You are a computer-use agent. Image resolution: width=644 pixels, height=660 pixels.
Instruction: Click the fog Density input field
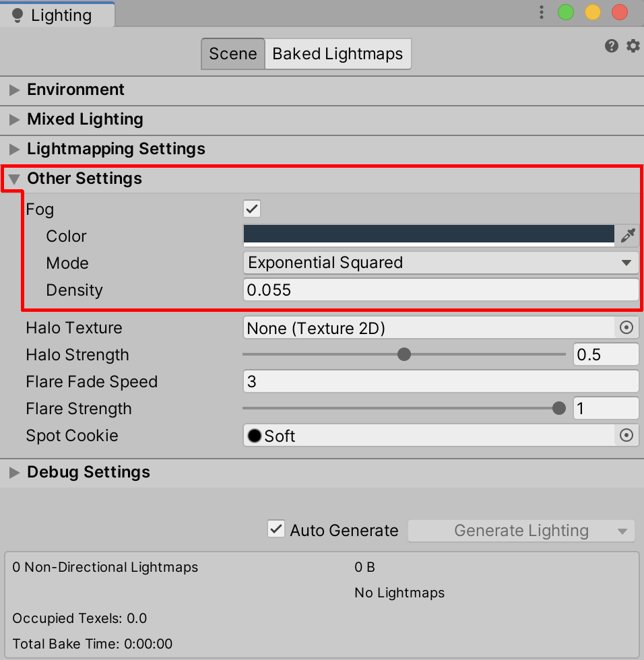tap(440, 290)
